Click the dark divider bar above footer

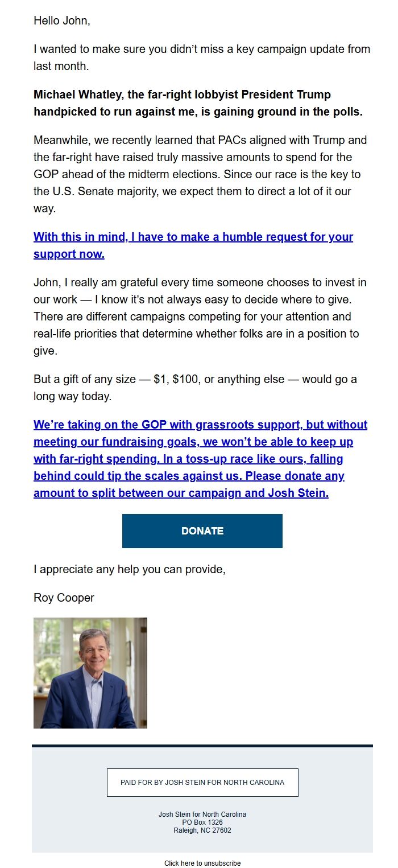[202, 743]
